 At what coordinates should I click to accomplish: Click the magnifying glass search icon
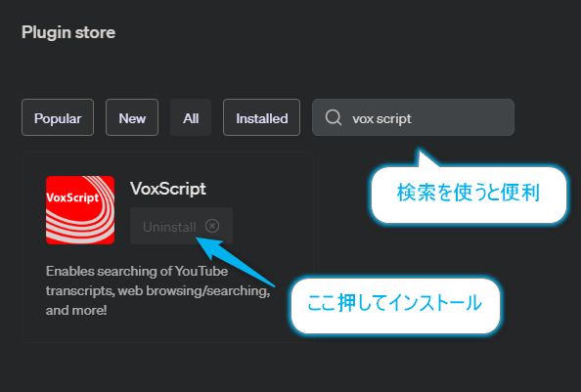(x=334, y=117)
